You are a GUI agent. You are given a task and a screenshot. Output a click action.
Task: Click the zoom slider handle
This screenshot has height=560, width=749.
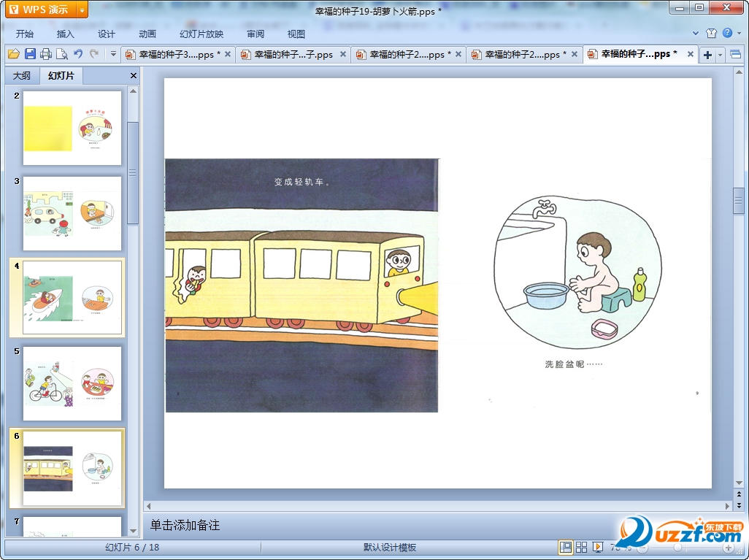click(677, 548)
